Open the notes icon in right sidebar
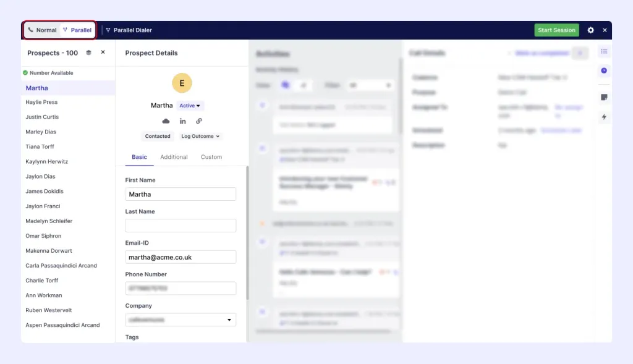633x364 pixels. [x=604, y=97]
